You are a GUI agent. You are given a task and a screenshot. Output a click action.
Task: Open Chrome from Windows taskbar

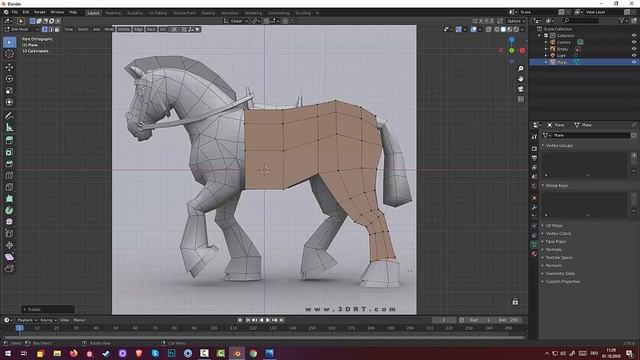253,353
